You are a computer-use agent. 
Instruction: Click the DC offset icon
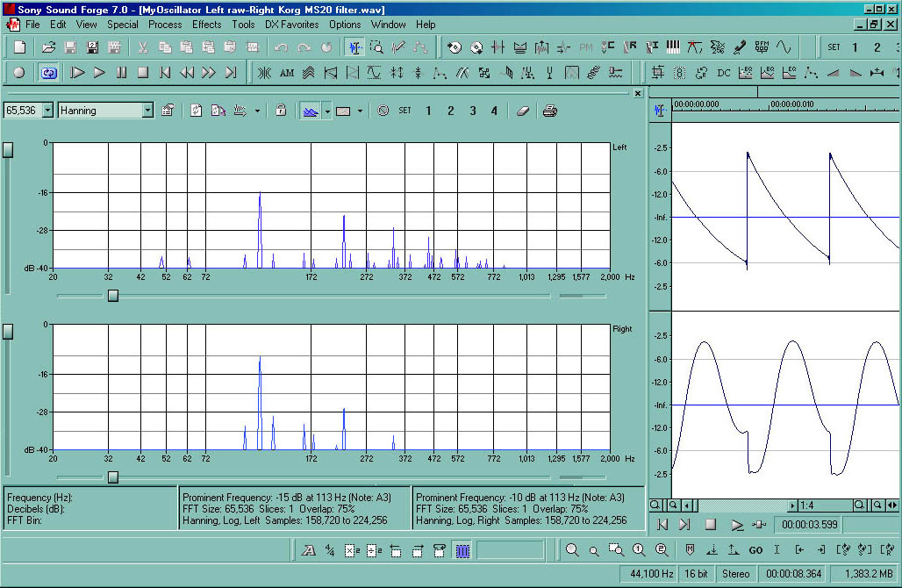(724, 73)
